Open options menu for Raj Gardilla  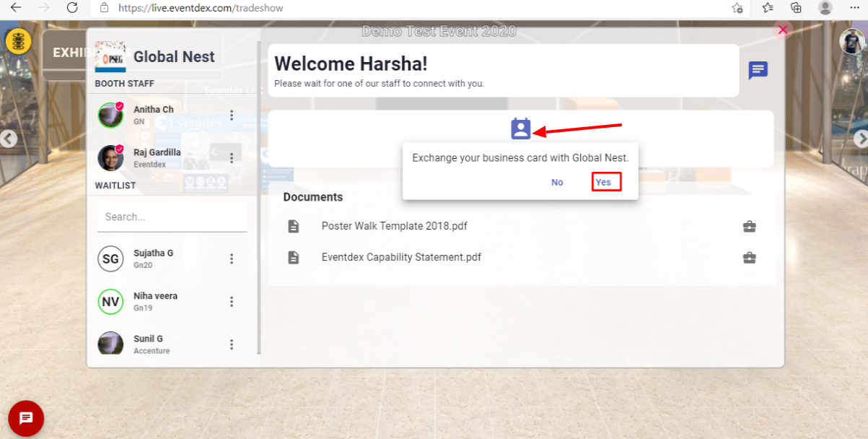(x=232, y=157)
